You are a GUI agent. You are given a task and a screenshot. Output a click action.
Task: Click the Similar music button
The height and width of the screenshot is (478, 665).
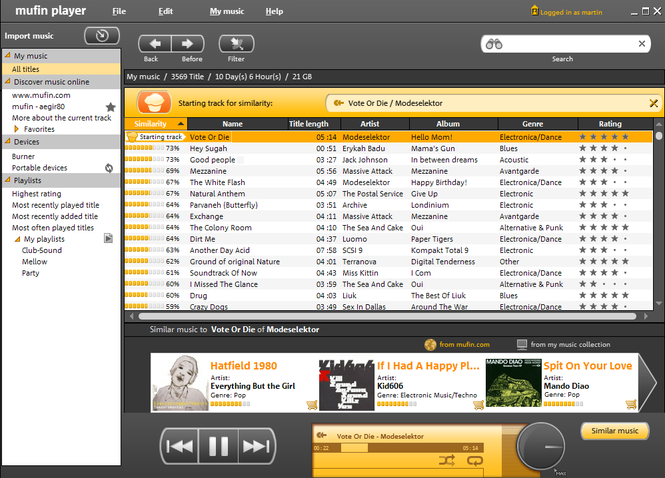pos(615,431)
